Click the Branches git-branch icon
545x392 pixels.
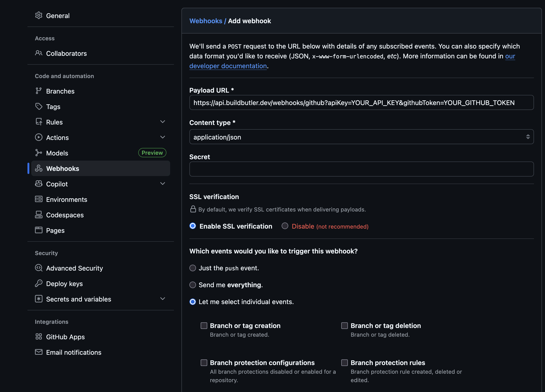pos(38,91)
